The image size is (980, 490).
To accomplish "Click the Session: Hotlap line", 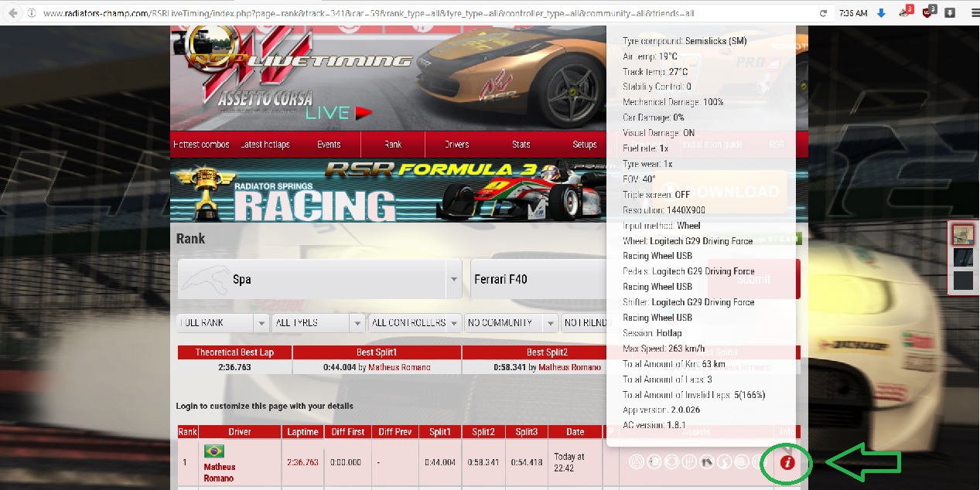I will [x=652, y=333].
